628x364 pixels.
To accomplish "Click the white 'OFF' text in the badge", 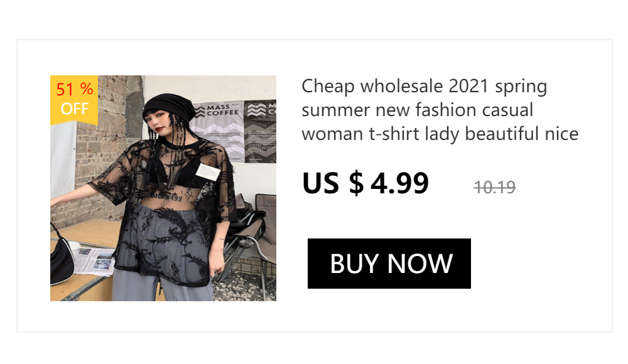I will click(75, 109).
